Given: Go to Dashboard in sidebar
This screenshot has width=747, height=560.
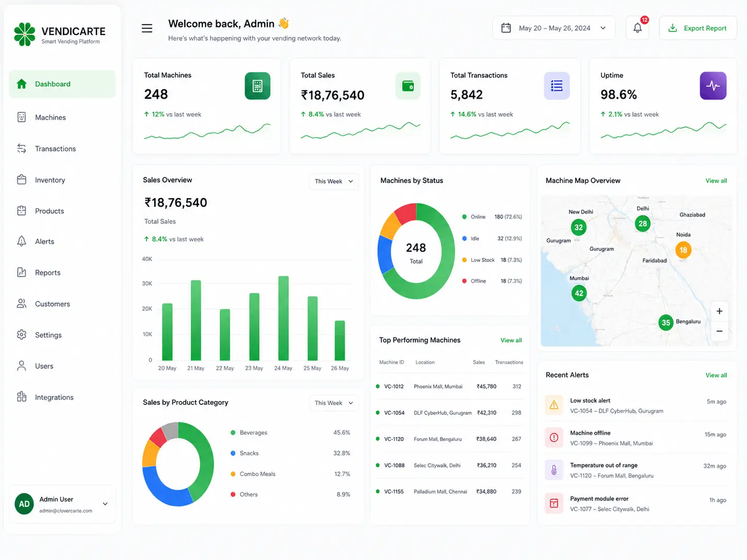Looking at the screenshot, I should (62, 84).
